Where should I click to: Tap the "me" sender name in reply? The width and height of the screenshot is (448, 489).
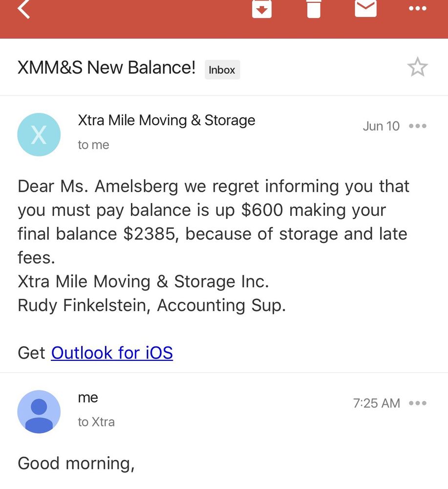pos(88,398)
